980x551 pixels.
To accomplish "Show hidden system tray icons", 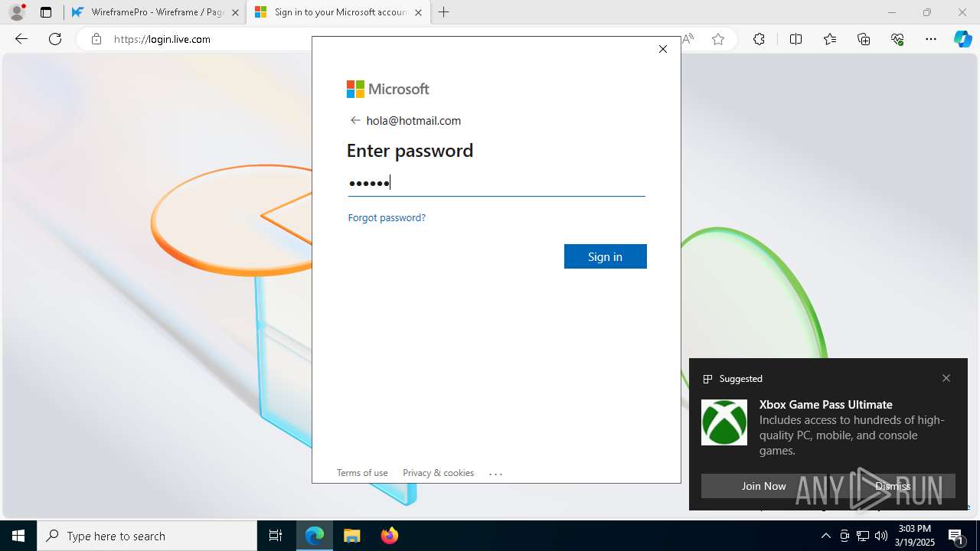I will [825, 536].
